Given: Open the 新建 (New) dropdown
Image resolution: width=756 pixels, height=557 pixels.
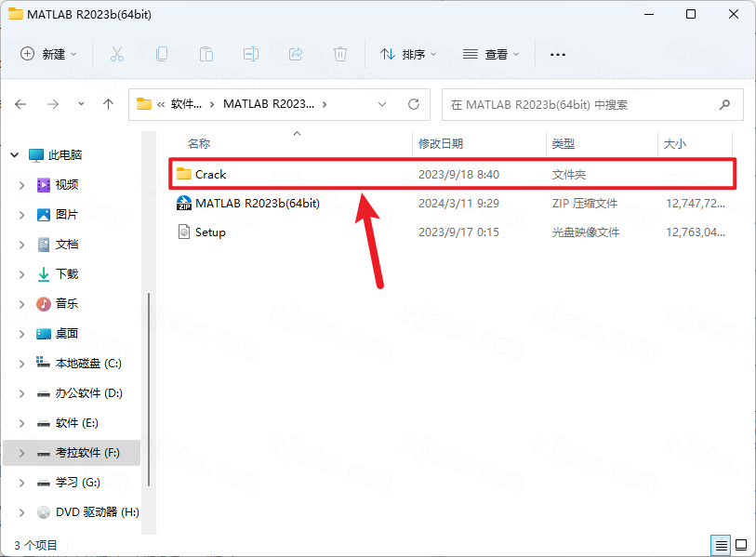Looking at the screenshot, I should (x=49, y=54).
